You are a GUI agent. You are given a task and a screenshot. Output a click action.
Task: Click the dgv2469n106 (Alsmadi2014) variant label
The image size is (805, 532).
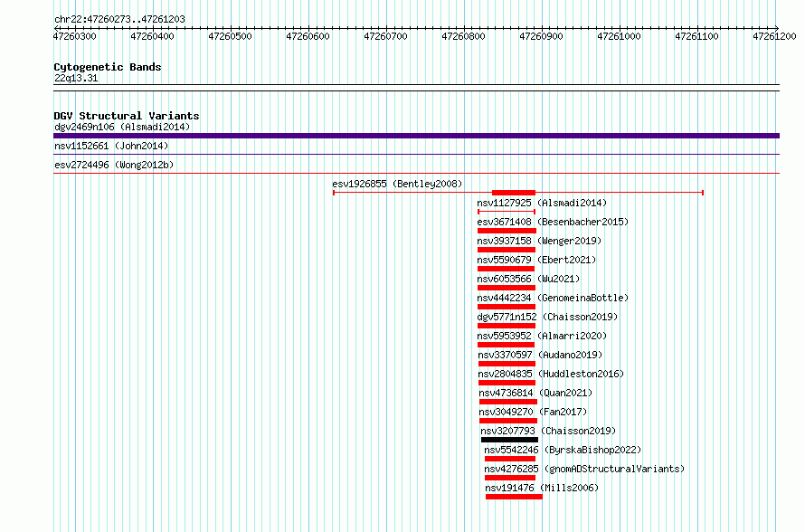(x=122, y=127)
